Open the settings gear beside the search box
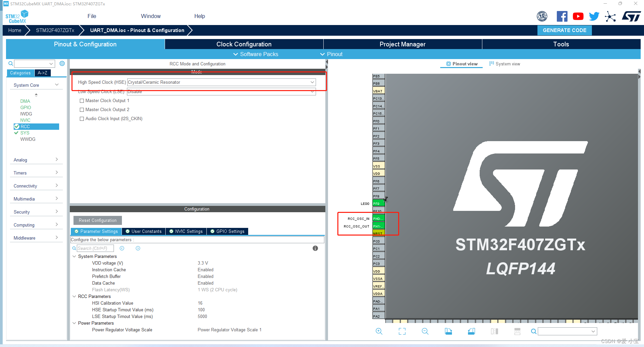This screenshot has height=347, width=644. tap(62, 63)
